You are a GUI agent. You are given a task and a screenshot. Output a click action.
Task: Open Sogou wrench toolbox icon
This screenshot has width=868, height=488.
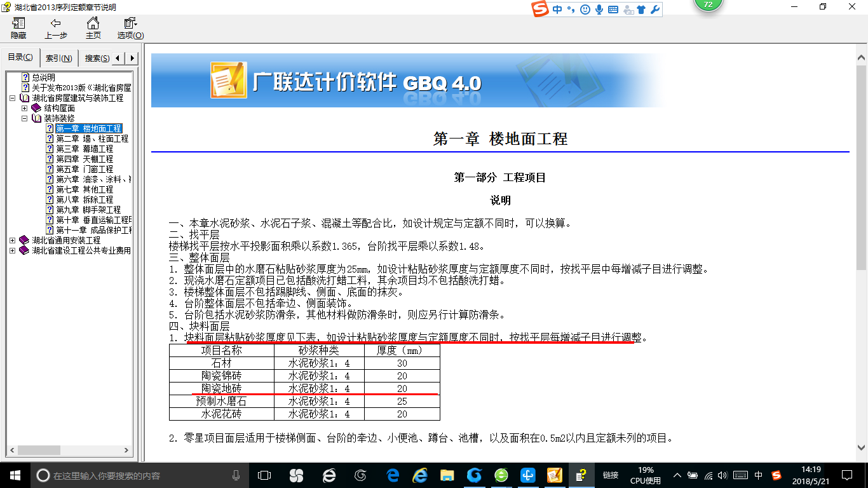coord(654,9)
